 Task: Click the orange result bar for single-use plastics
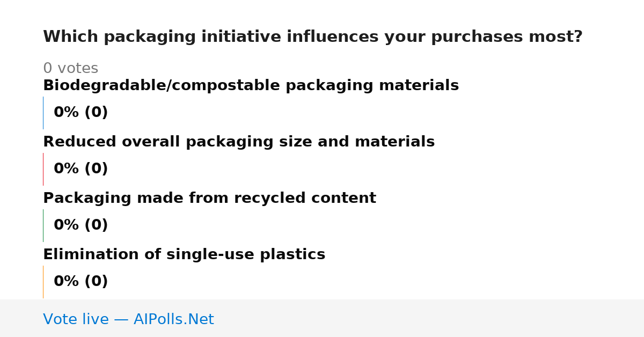click(43, 282)
